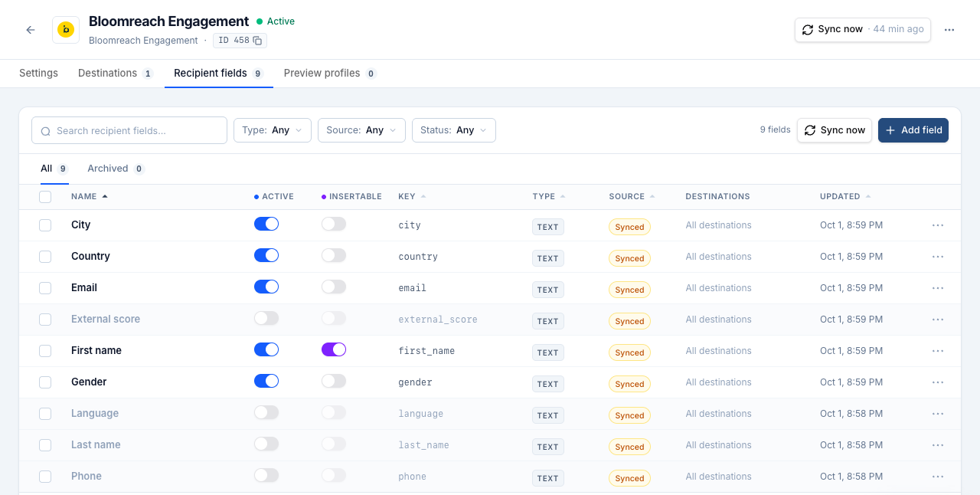Open row actions menu for Email
Screen dimensions: 980x495
click(x=938, y=288)
